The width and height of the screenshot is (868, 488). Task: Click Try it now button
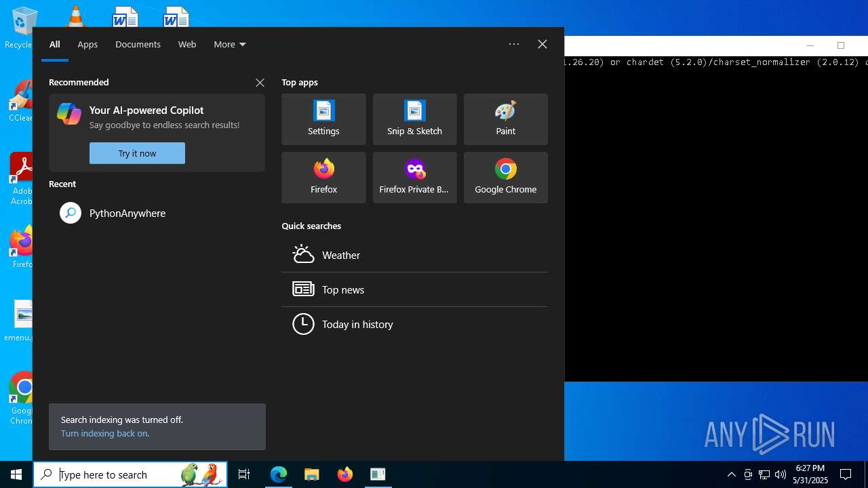coord(137,153)
